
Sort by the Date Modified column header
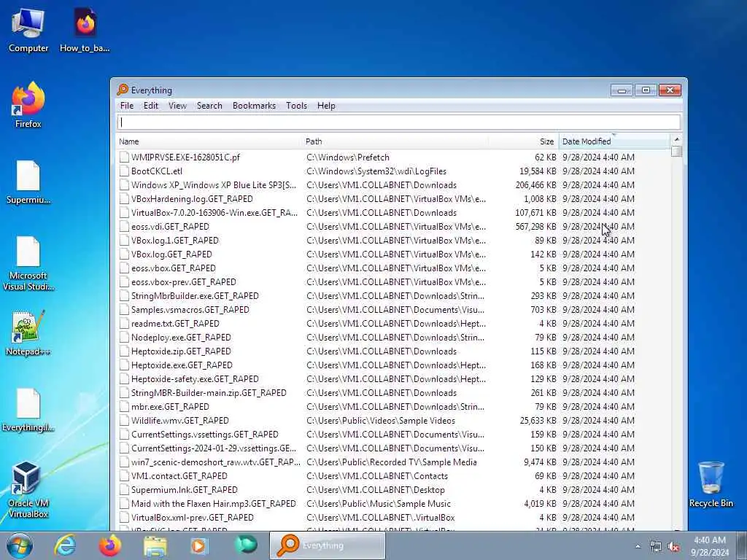pyautogui.click(x=614, y=141)
